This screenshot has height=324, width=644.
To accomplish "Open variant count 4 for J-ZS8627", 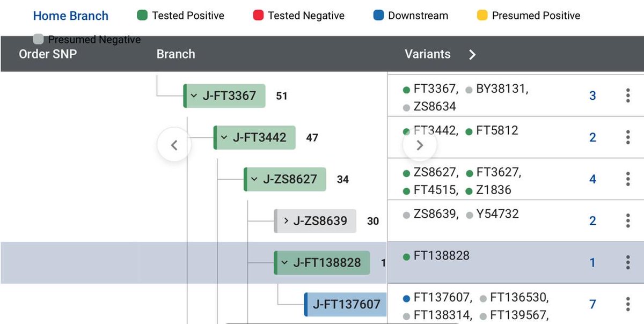I will tap(592, 179).
